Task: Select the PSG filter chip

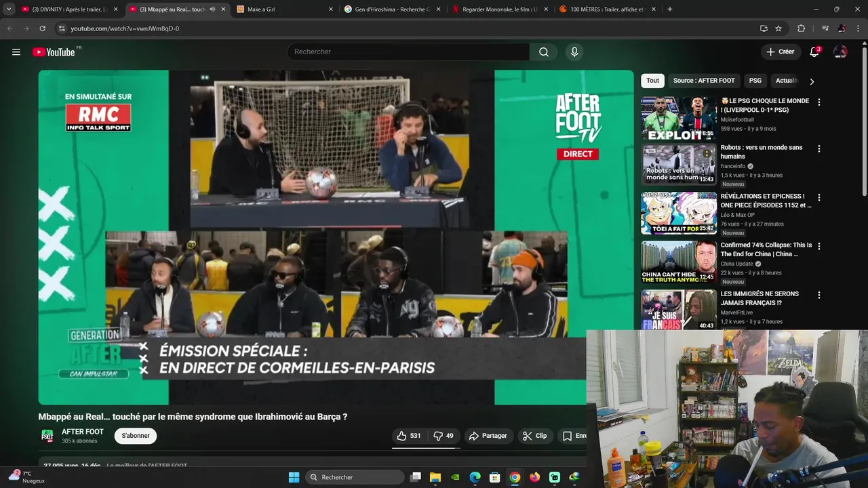Action: (755, 81)
